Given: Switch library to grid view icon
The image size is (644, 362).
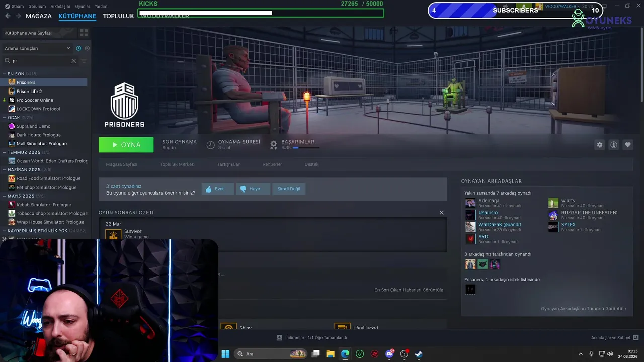Looking at the screenshot, I should 84,33.
